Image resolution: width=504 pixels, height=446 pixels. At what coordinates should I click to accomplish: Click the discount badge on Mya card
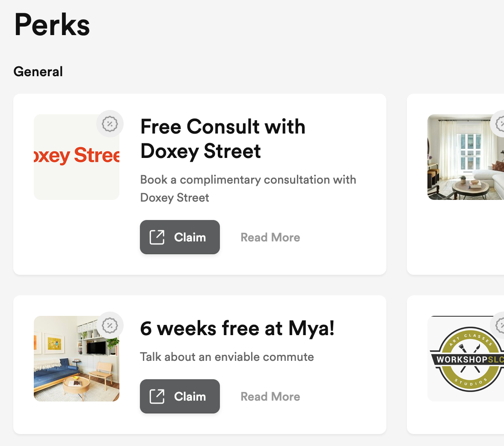(x=110, y=325)
